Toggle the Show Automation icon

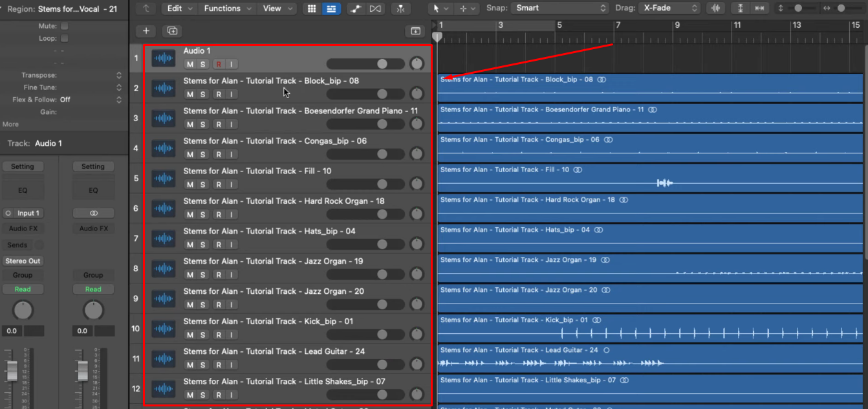(355, 8)
